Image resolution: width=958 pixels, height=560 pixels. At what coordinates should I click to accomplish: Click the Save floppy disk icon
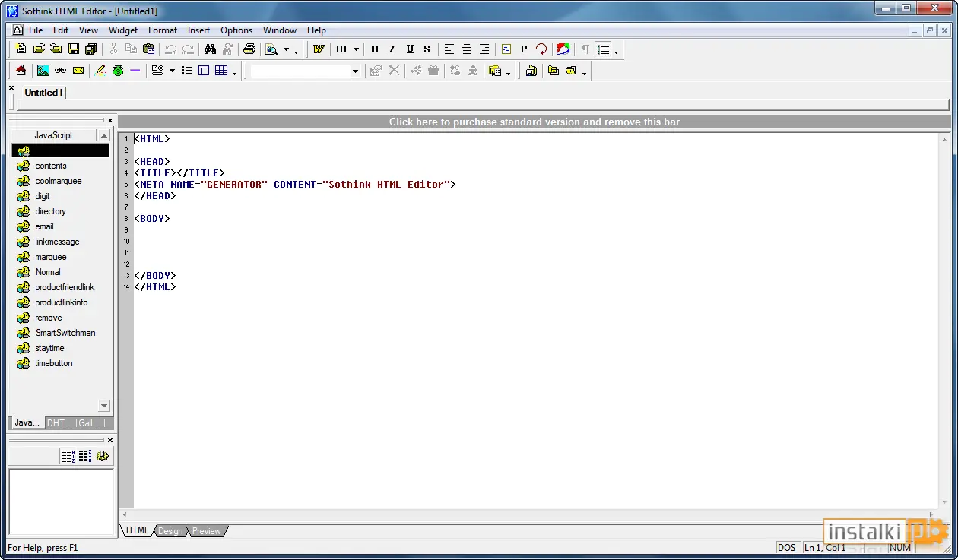74,49
